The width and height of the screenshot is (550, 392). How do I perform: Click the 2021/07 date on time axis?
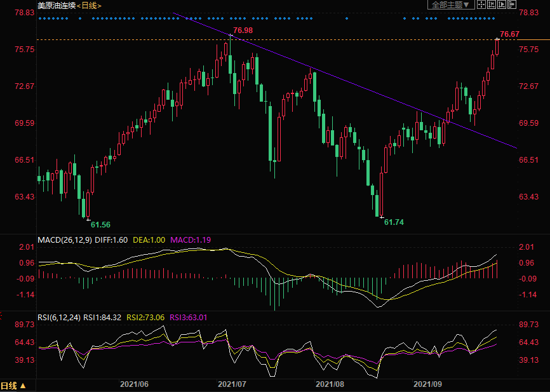pyautogui.click(x=231, y=384)
